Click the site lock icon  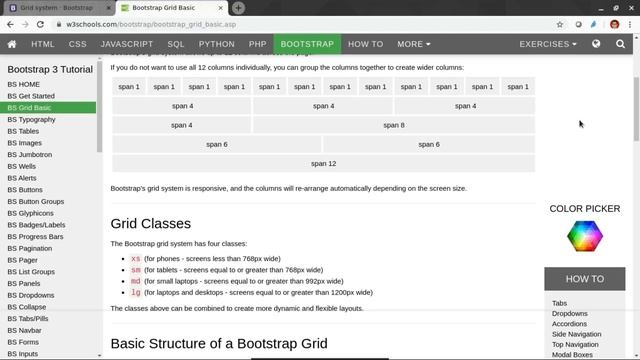point(59,24)
